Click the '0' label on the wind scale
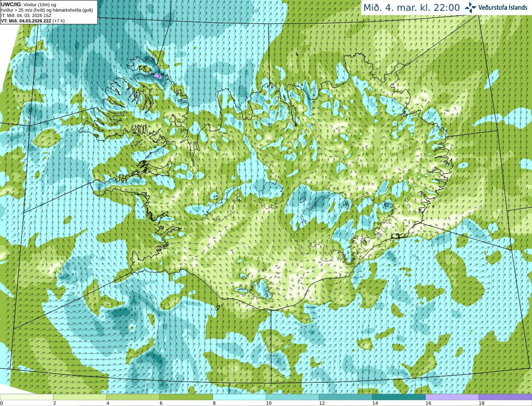 tap(2, 403)
